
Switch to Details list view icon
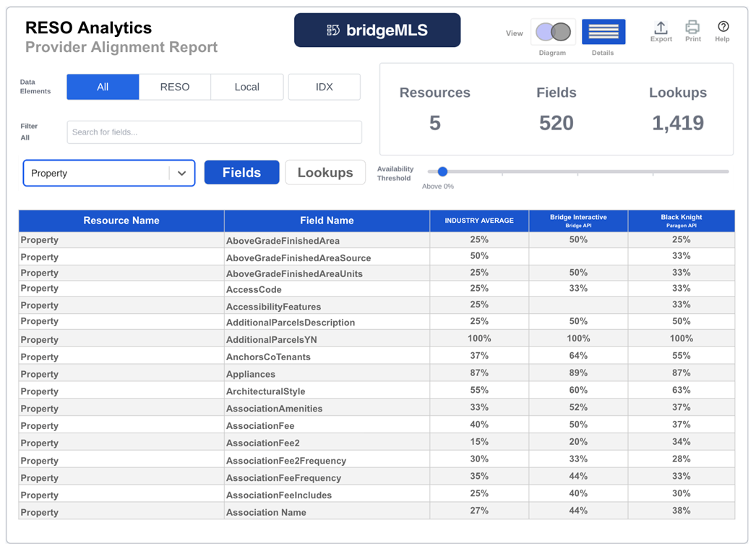coord(603,32)
